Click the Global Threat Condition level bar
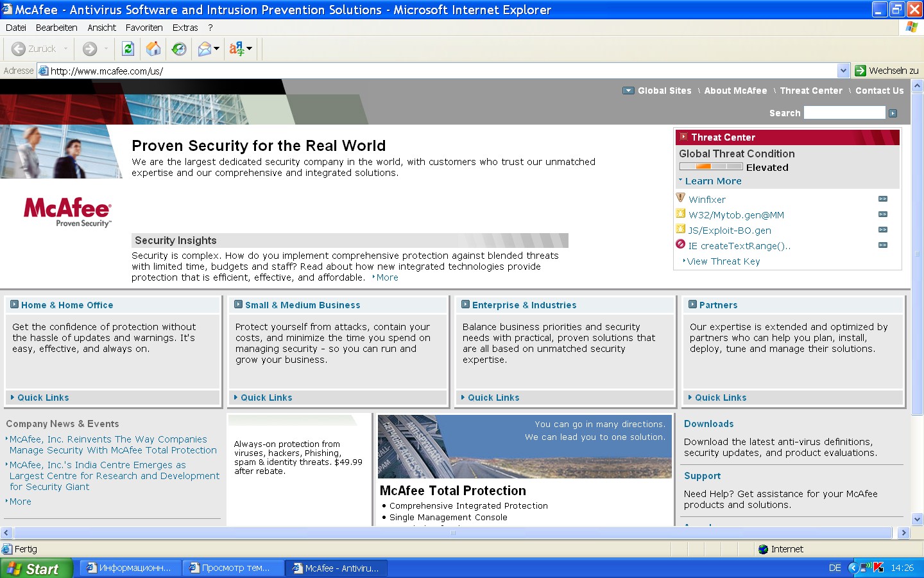 pyautogui.click(x=711, y=167)
